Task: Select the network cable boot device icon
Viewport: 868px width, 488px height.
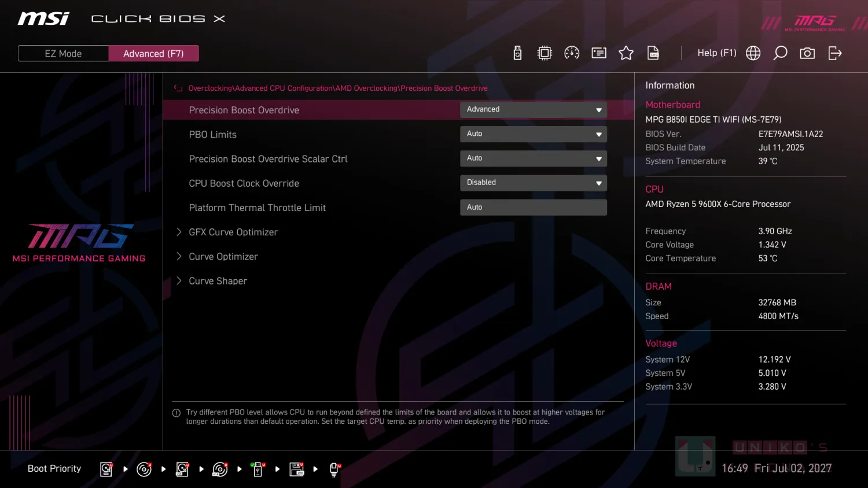Action: pyautogui.click(x=335, y=469)
